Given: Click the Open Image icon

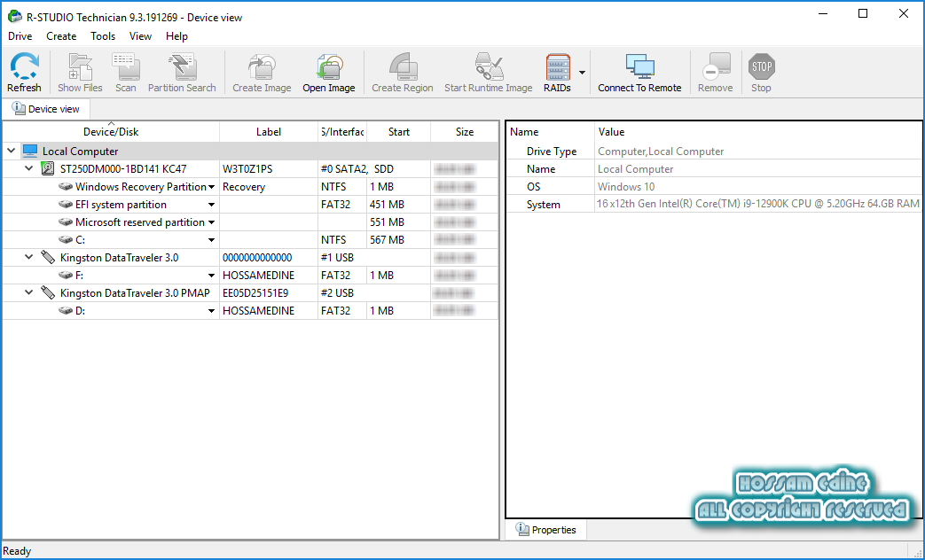Looking at the screenshot, I should 329,66.
